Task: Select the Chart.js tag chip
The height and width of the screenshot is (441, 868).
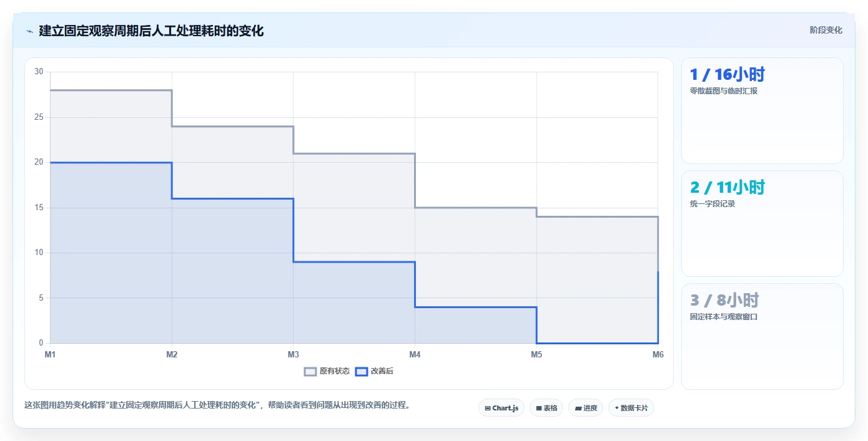Action: click(x=501, y=408)
